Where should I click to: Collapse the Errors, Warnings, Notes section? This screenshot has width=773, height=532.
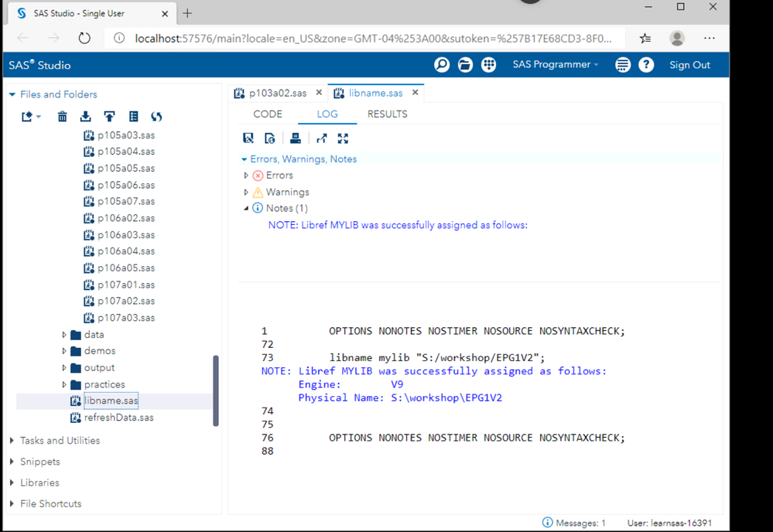(x=244, y=159)
